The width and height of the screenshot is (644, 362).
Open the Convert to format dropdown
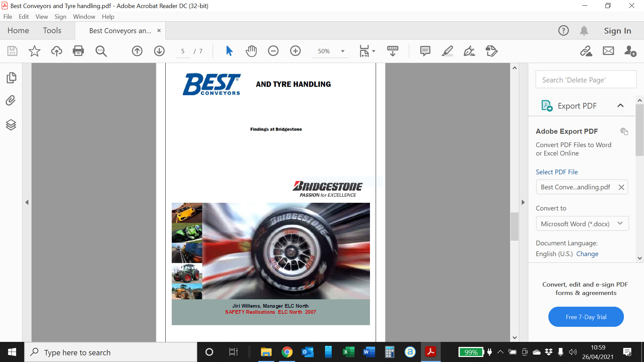582,224
